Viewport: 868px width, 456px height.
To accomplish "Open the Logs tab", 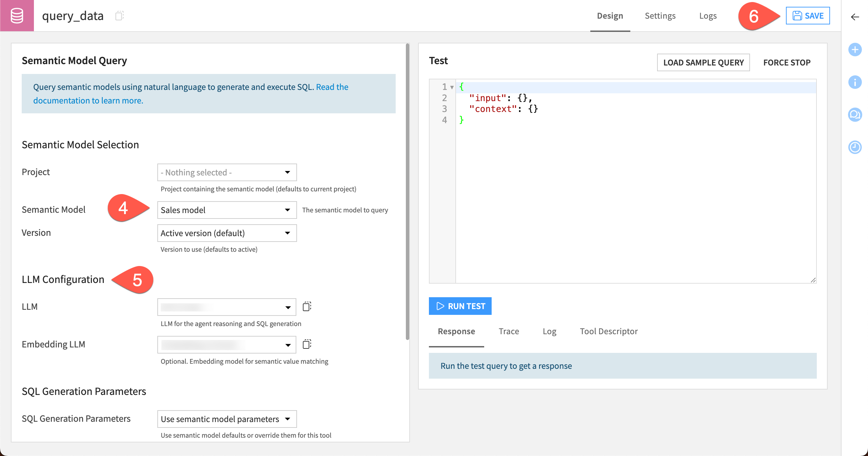I will (x=708, y=16).
